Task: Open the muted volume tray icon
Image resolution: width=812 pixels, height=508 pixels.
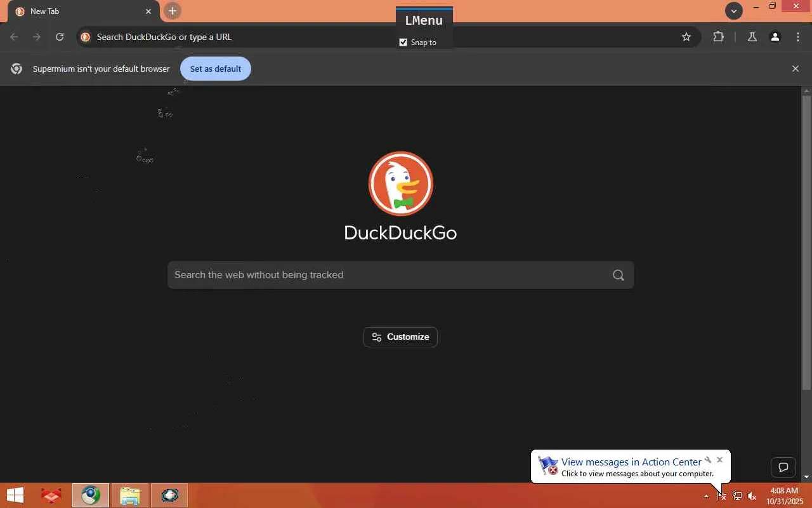Action: click(x=752, y=496)
